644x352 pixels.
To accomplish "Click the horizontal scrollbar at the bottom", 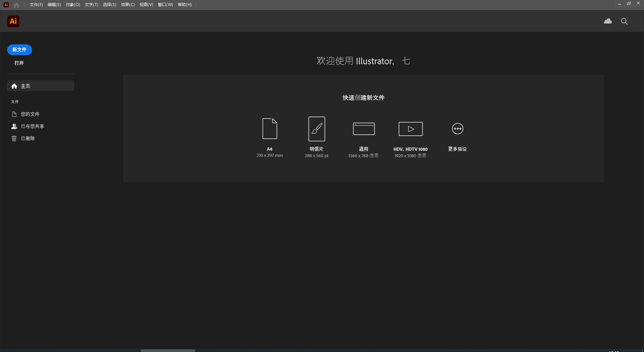I will pyautogui.click(x=168, y=351).
